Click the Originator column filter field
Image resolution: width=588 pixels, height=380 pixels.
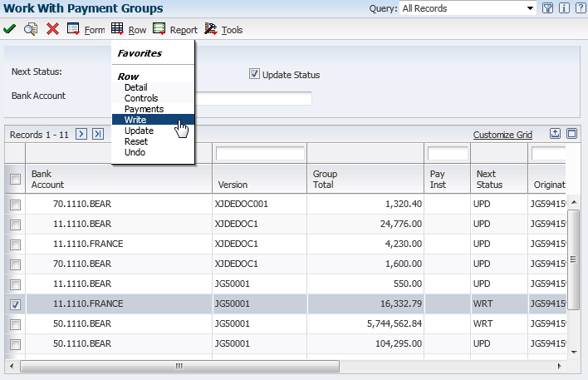pos(548,154)
